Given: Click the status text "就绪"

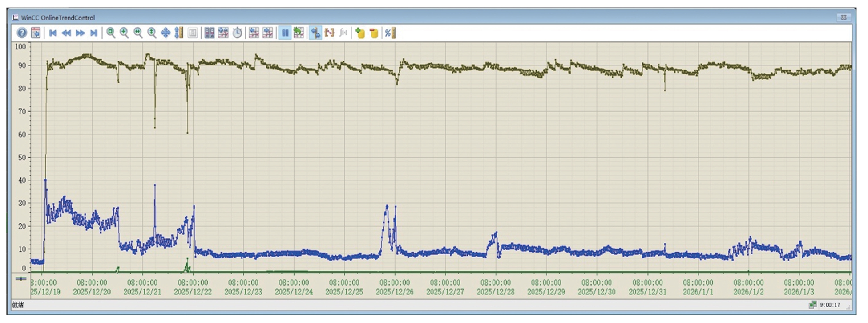Looking at the screenshot, I should [x=18, y=305].
